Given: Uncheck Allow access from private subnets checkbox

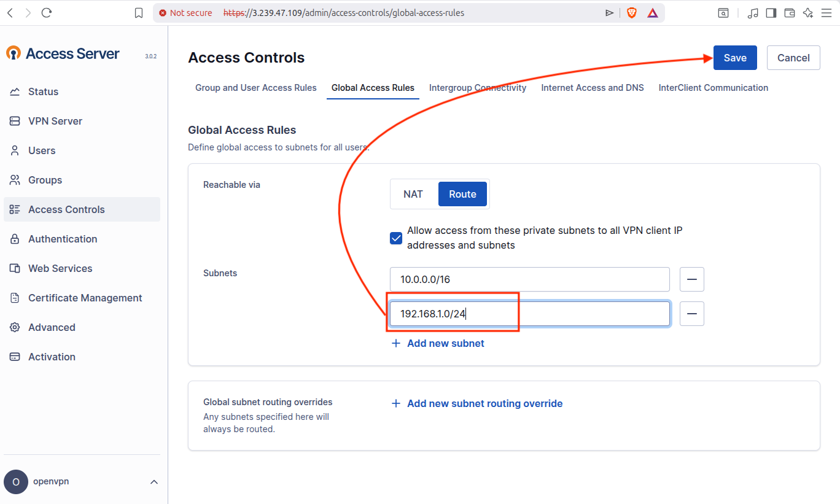Looking at the screenshot, I should (396, 238).
